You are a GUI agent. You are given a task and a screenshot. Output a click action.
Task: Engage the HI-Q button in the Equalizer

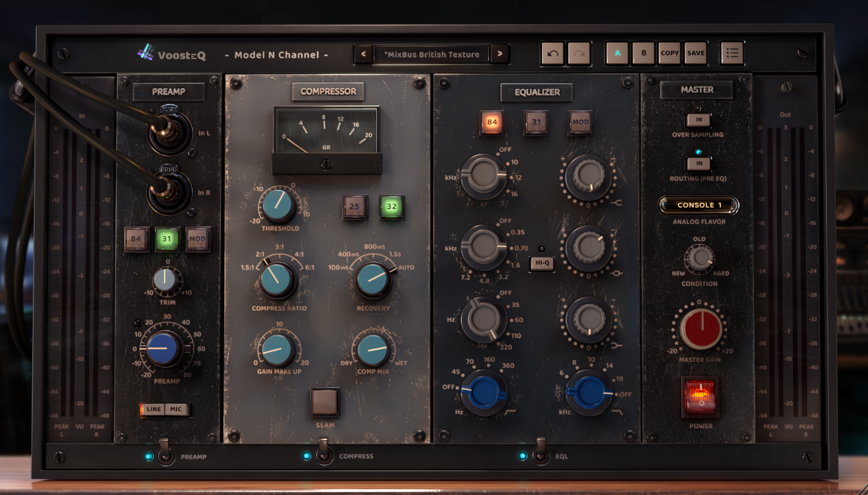[541, 264]
